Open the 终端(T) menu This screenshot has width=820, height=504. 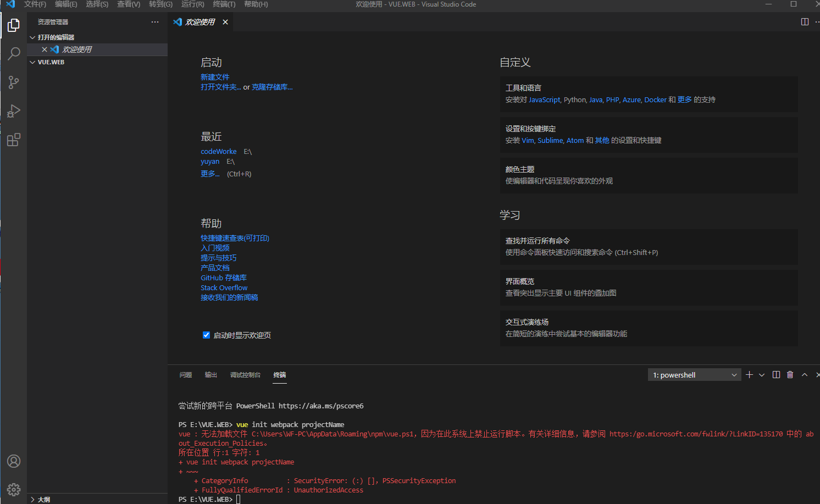[x=224, y=4]
